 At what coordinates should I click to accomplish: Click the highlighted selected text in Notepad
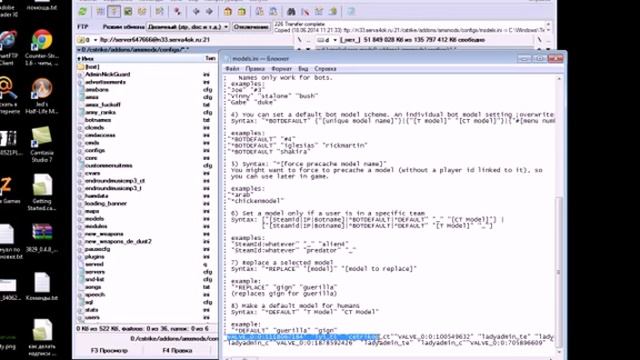pyautogui.click(x=303, y=337)
